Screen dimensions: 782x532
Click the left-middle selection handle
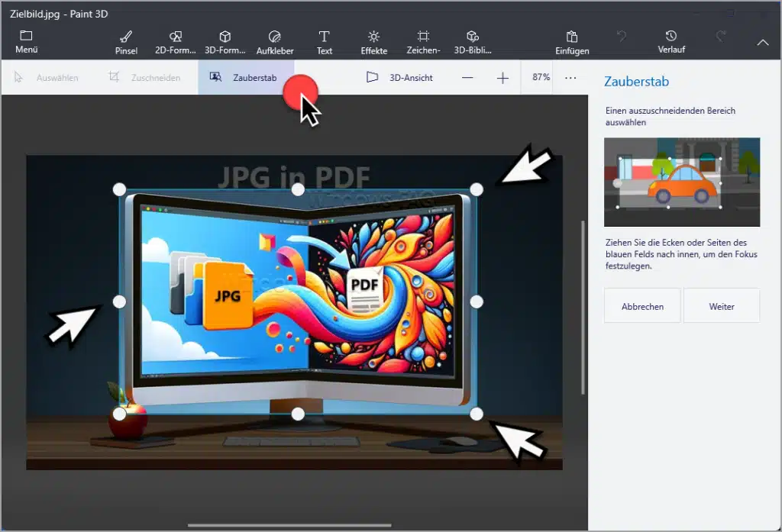(x=119, y=301)
